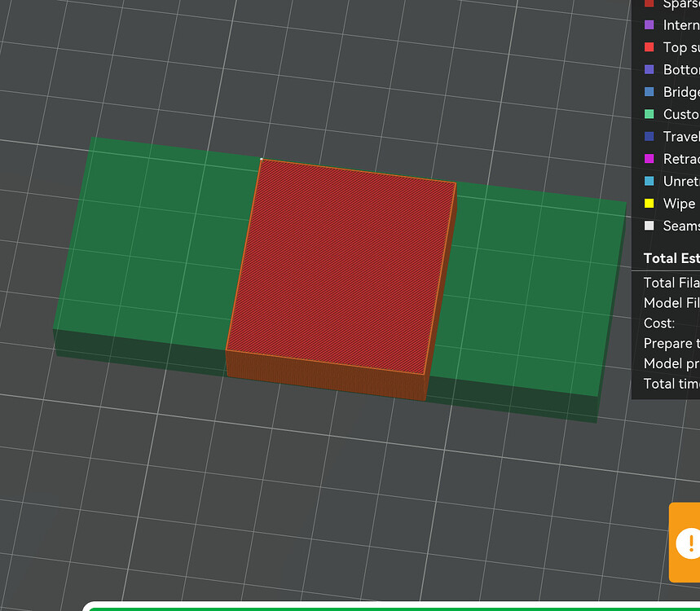Click the magenta swatch beside "Retrac"

pos(649,159)
